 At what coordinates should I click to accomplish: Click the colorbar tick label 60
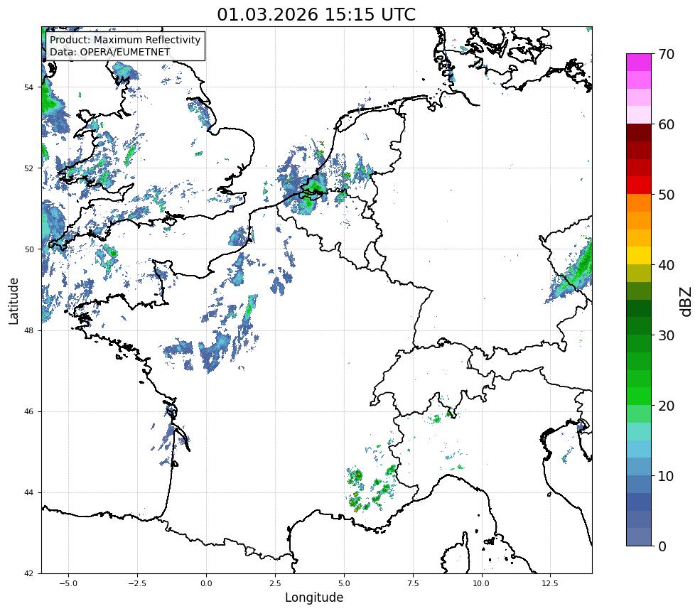[x=666, y=124]
